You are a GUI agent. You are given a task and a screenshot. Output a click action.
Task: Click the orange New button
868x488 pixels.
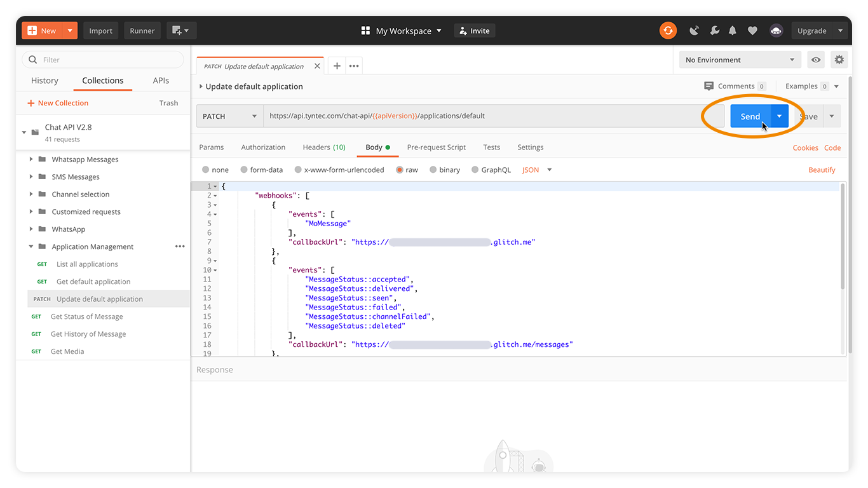tap(43, 30)
